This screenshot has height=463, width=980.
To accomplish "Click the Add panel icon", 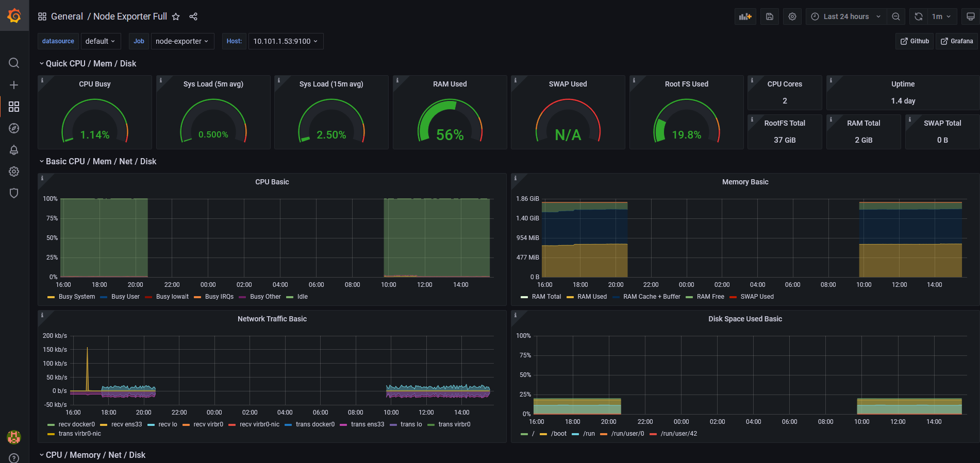I will coord(745,16).
